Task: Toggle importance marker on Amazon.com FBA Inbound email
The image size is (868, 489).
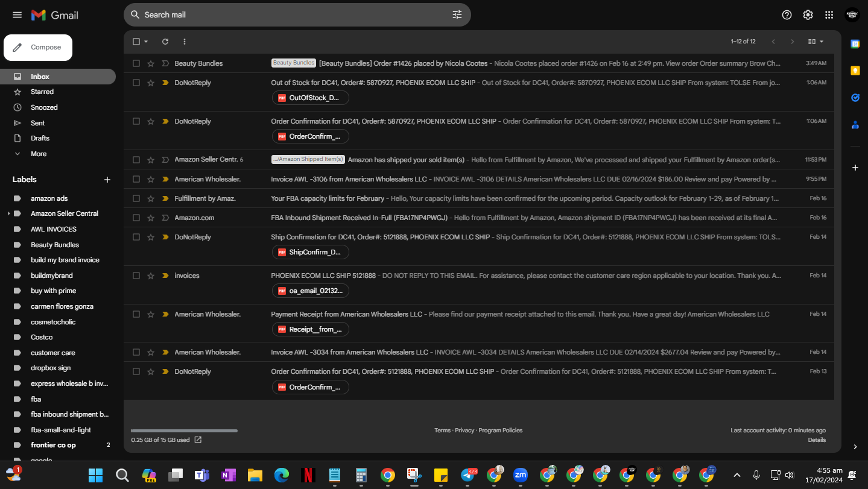Action: pyautogui.click(x=165, y=218)
